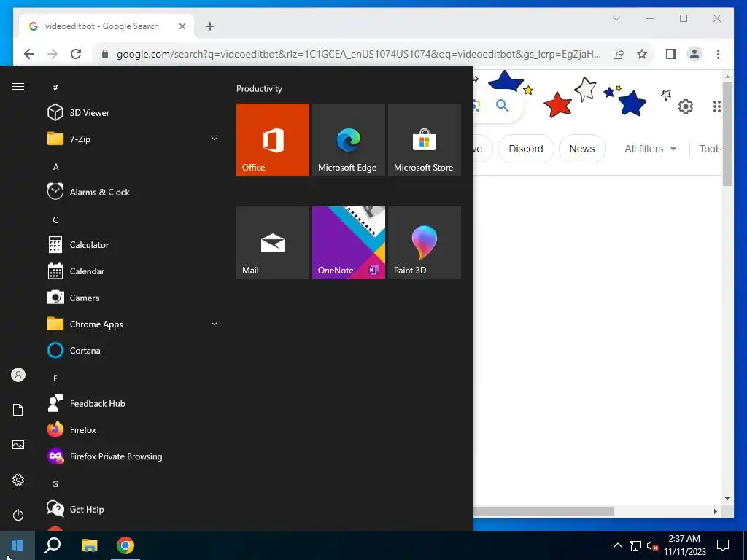Open the Office tile
Viewport: 747px width, 560px height.
273,140
